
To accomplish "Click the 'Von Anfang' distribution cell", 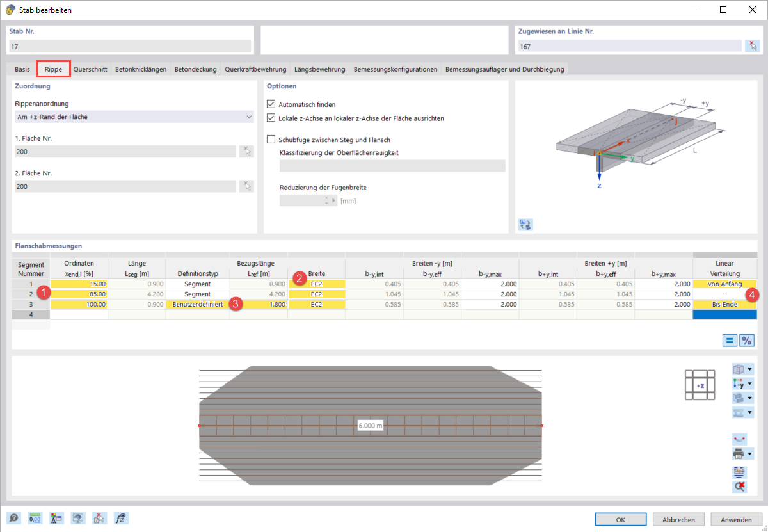I will coord(725,284).
